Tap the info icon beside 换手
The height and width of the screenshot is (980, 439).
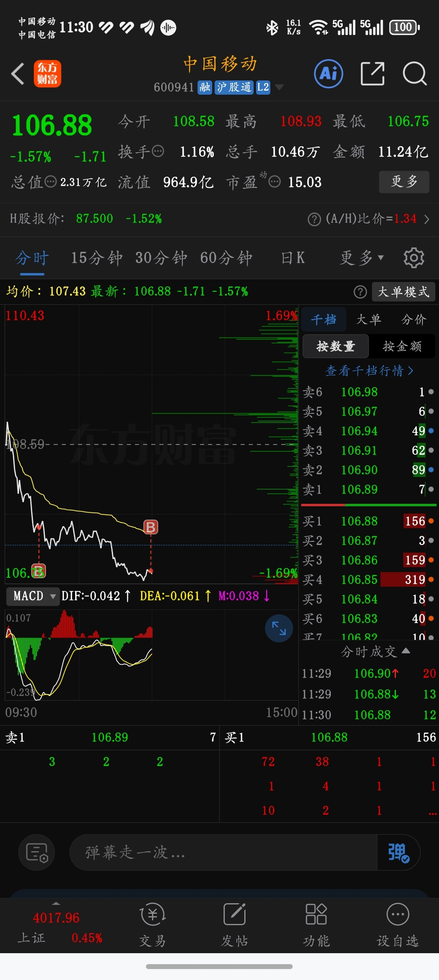(158, 151)
